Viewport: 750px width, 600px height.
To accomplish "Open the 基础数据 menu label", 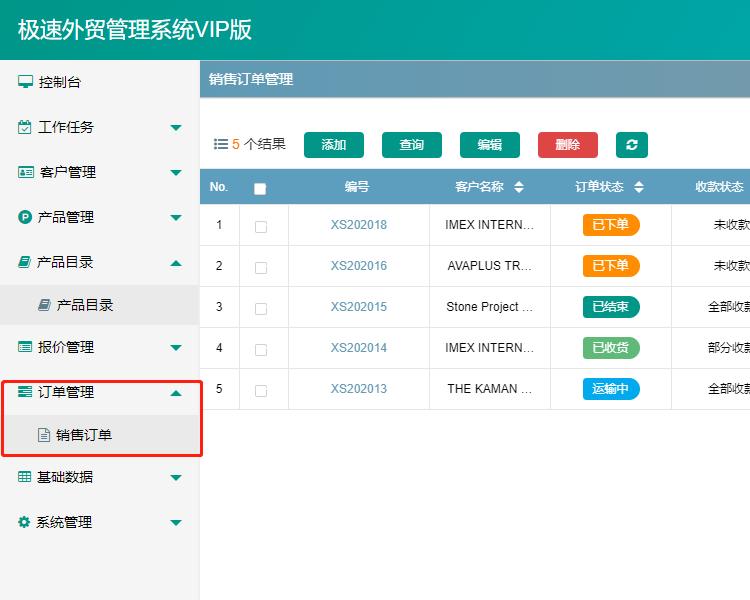I will pos(65,477).
